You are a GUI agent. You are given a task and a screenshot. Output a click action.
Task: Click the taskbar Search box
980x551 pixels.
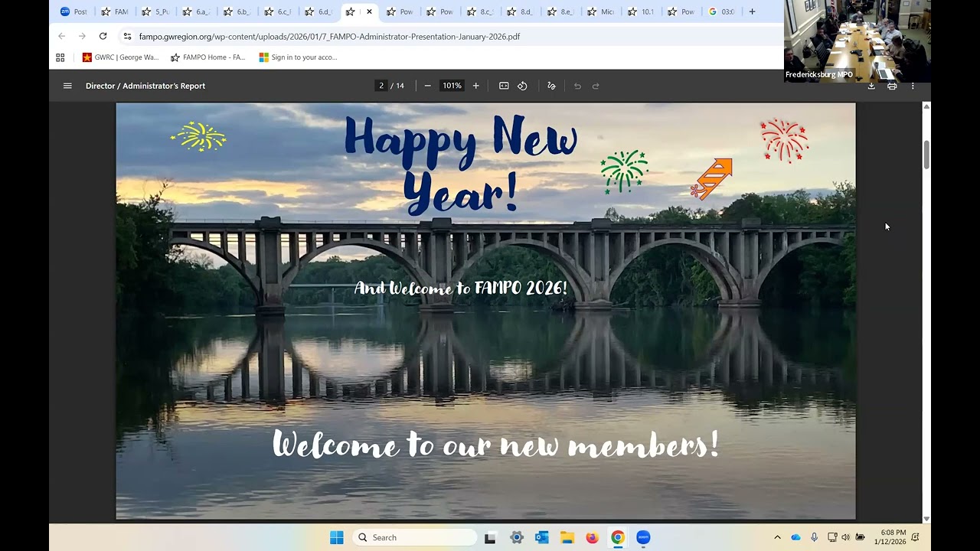tap(414, 537)
